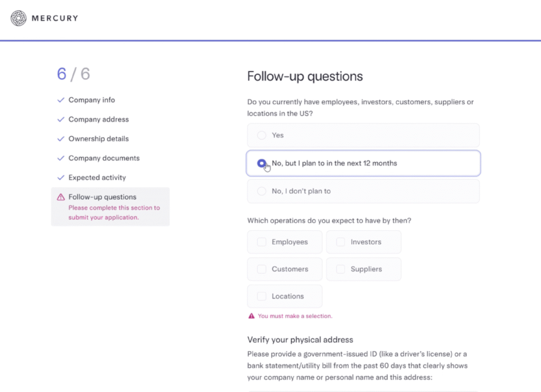Choose 'No, but I plan to' option
Image resolution: width=541 pixels, height=392 pixels.
click(262, 163)
